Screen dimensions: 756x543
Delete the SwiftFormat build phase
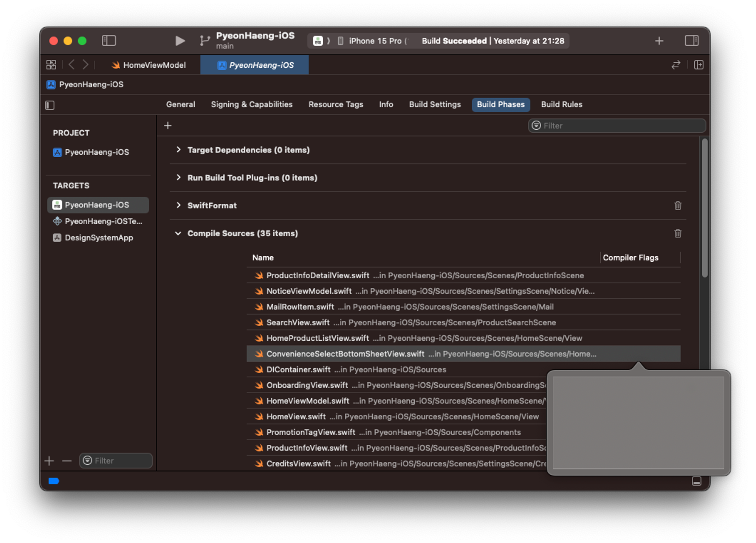click(x=678, y=205)
